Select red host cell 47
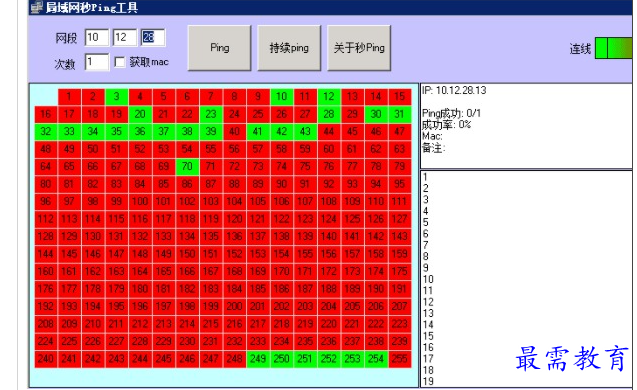Image resolution: width=637 pixels, height=390 pixels. [x=399, y=132]
